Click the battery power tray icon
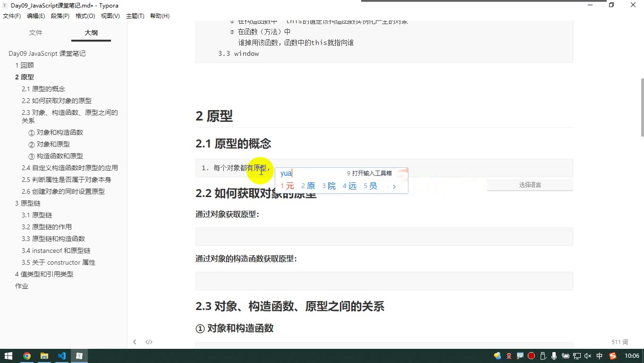The height and width of the screenshot is (363, 644). coord(565,356)
